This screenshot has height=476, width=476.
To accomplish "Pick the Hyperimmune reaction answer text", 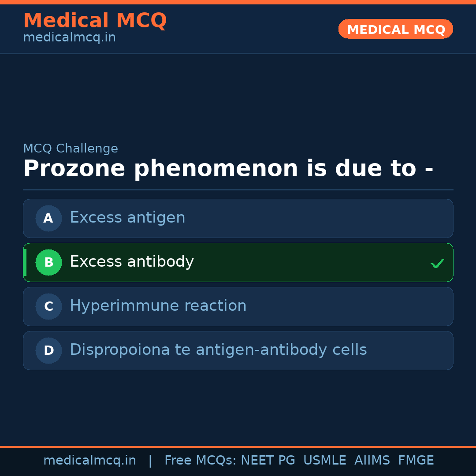I will pos(158,306).
